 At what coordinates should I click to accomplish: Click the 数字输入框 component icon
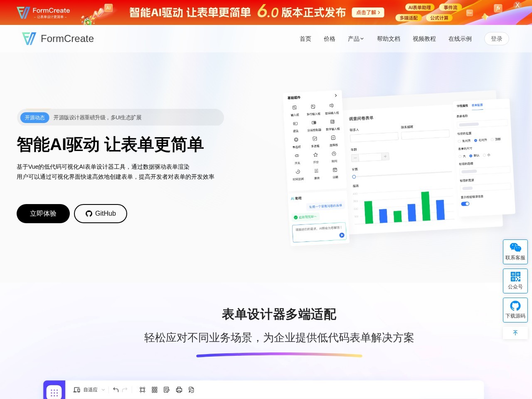click(x=332, y=122)
